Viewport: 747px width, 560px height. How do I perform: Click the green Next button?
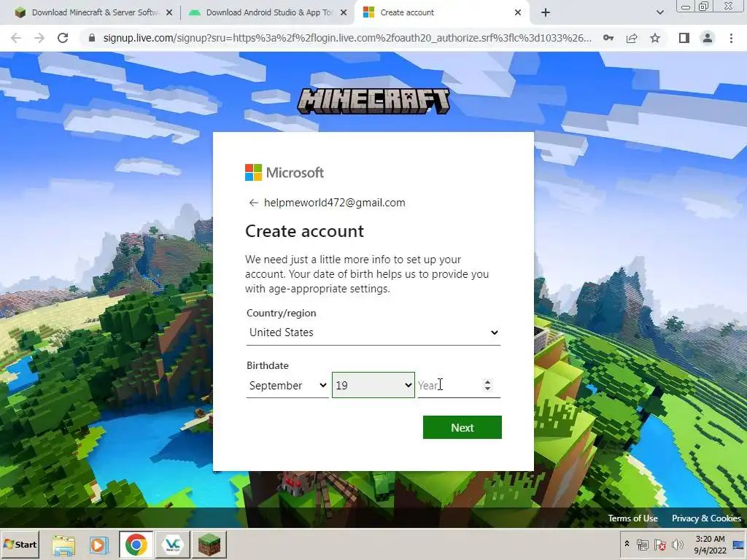462,427
